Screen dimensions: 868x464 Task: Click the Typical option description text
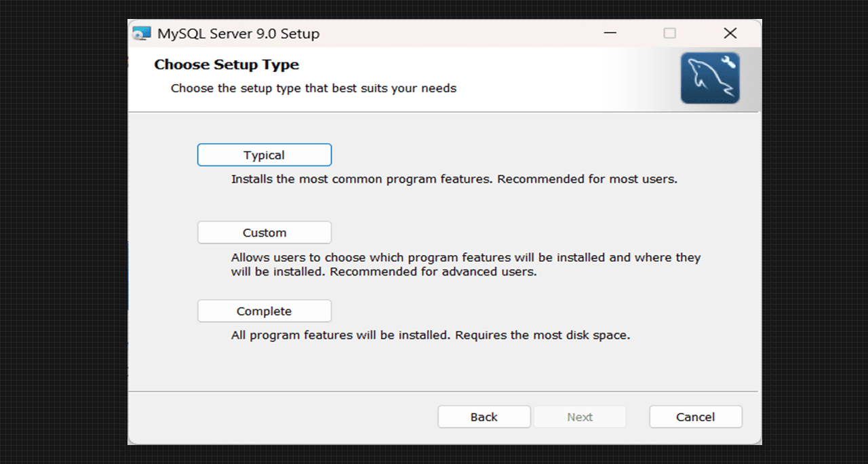454,180
